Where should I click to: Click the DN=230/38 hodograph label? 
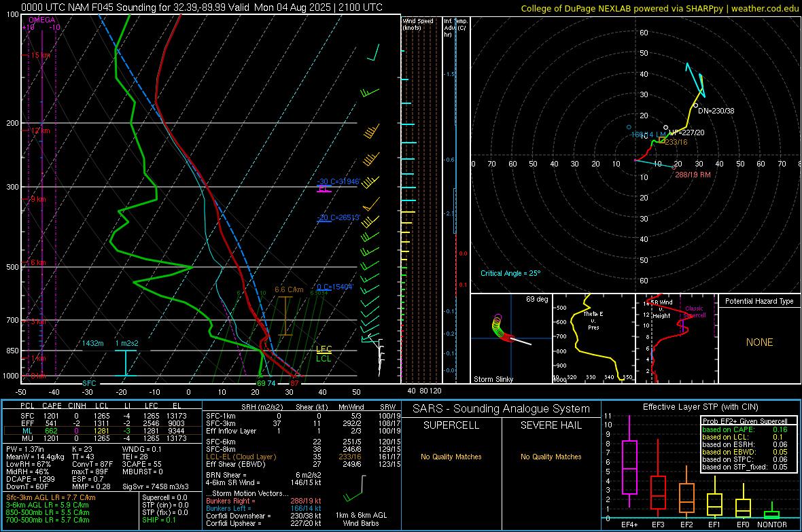coord(716,111)
